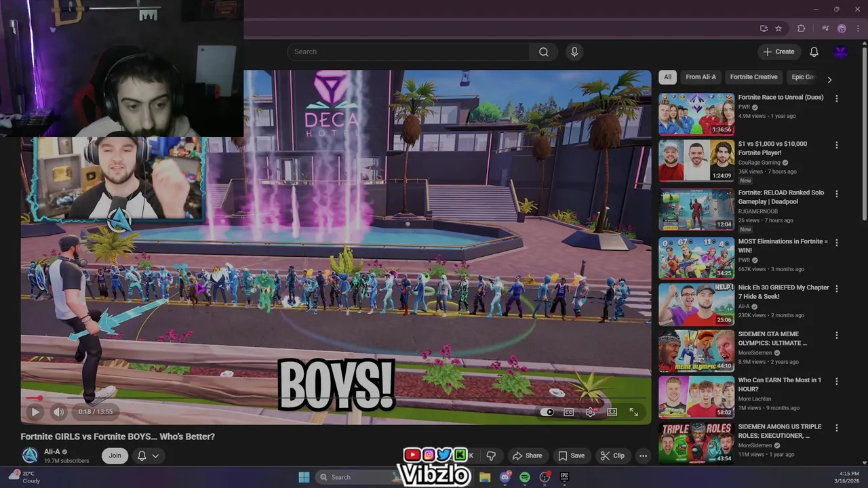This screenshot has height=488, width=868.
Task: Enter full screen mode
Action: click(x=634, y=412)
